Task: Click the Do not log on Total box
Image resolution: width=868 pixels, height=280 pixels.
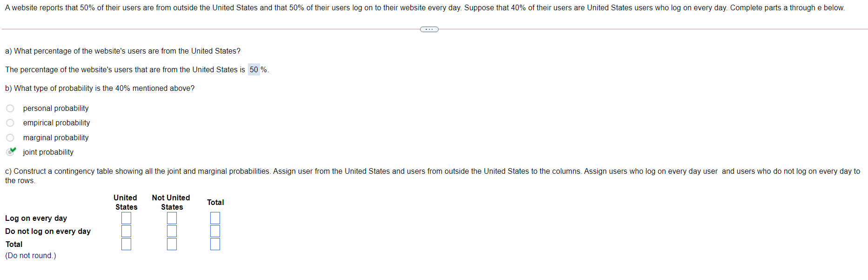Action: (x=214, y=231)
